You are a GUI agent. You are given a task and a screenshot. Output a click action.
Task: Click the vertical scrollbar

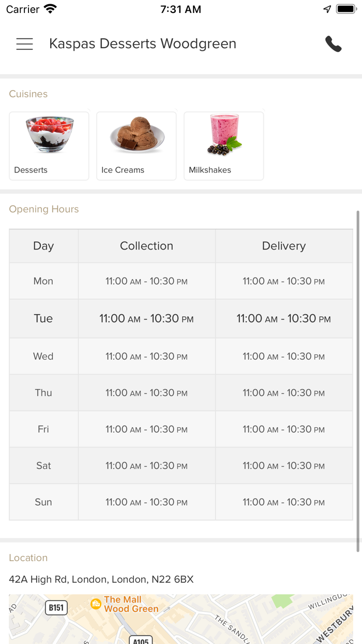[358, 380]
